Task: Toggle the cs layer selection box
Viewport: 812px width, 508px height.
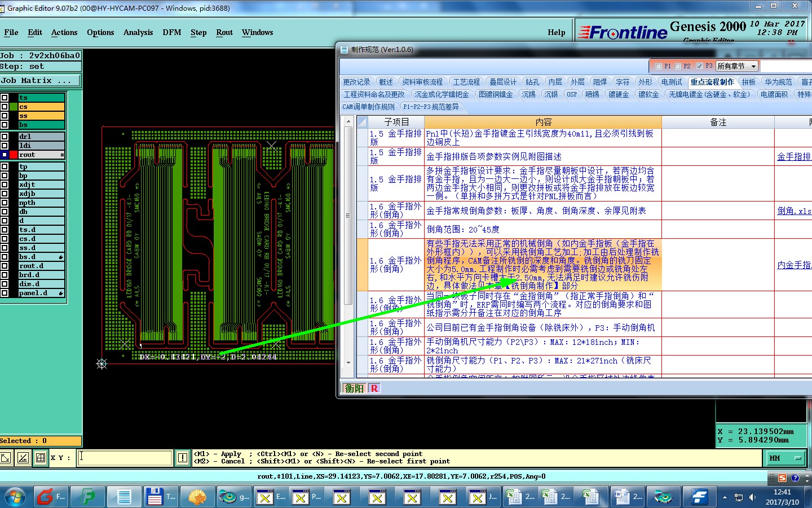Action: [5, 107]
